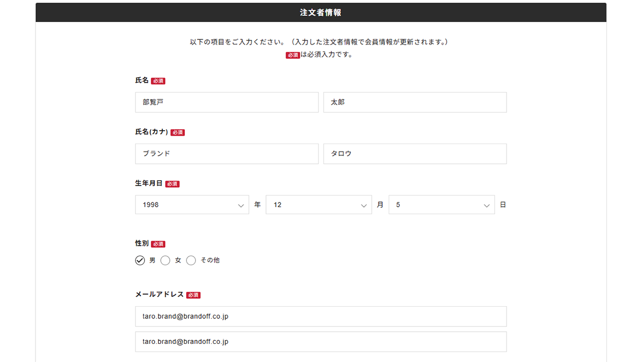The height and width of the screenshot is (362, 644).
Task: Click the 必須 badge next to 性別
Action: pos(158,243)
